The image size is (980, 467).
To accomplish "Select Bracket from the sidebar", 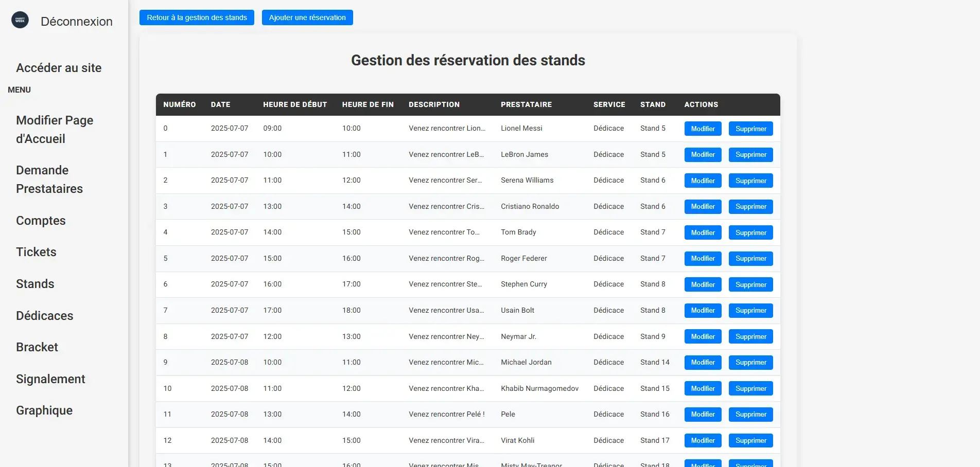I will (x=37, y=347).
